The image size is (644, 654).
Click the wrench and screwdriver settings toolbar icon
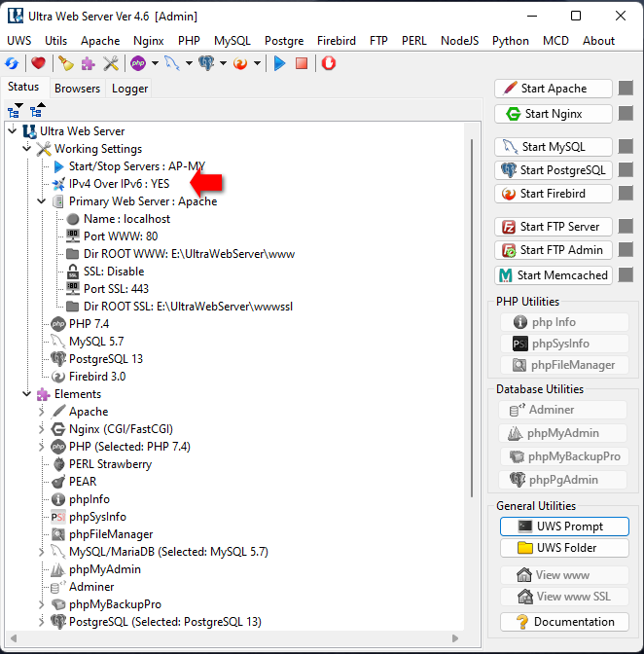(x=111, y=63)
